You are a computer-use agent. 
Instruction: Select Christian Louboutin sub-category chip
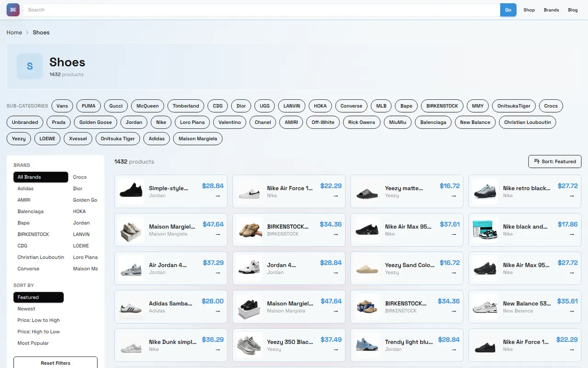[527, 122]
